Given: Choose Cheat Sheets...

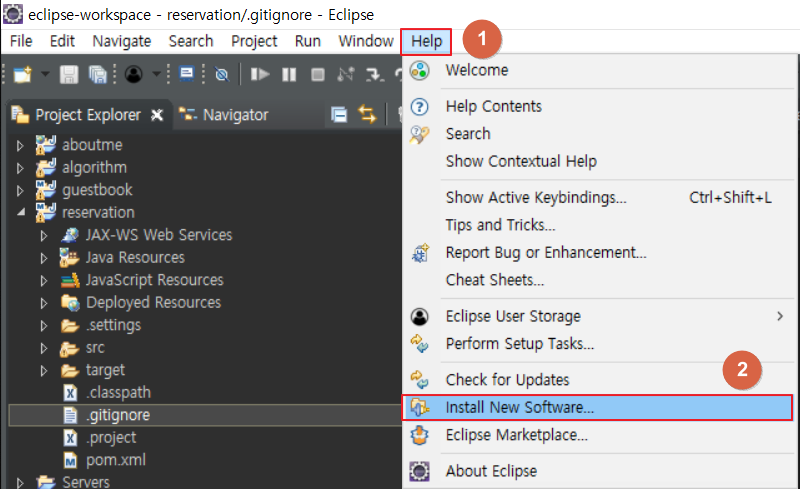Looking at the screenshot, I should point(600,280).
